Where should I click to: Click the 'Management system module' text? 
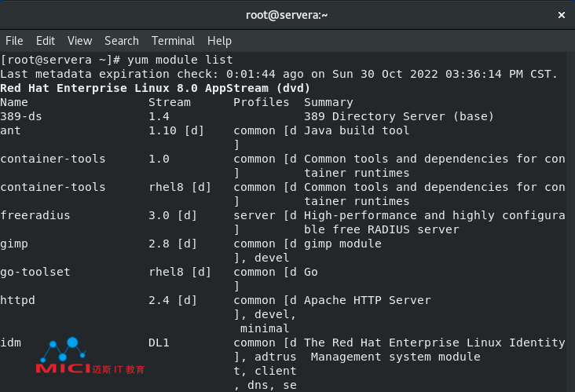click(396, 357)
